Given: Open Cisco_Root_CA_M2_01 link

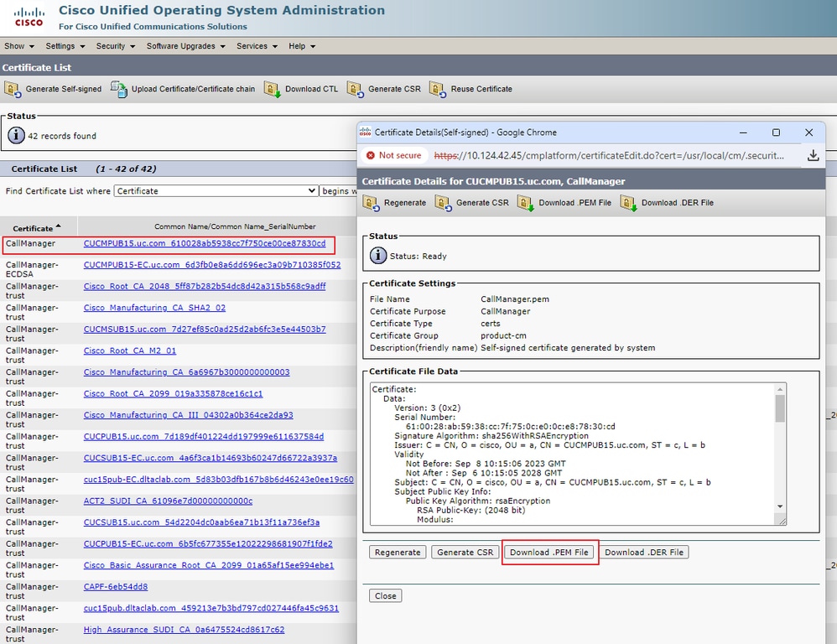Looking at the screenshot, I should [130, 351].
